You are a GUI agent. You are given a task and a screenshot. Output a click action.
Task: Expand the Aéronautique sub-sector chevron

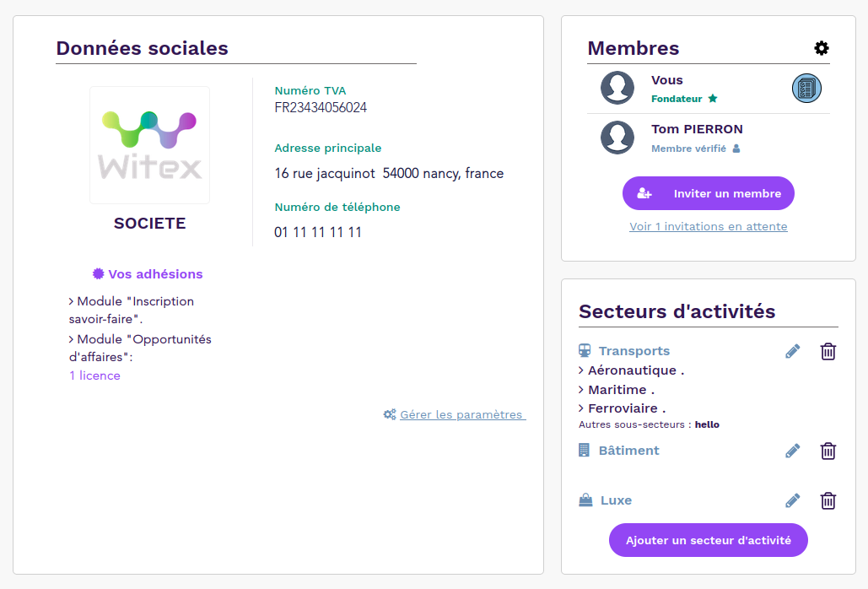pos(581,370)
